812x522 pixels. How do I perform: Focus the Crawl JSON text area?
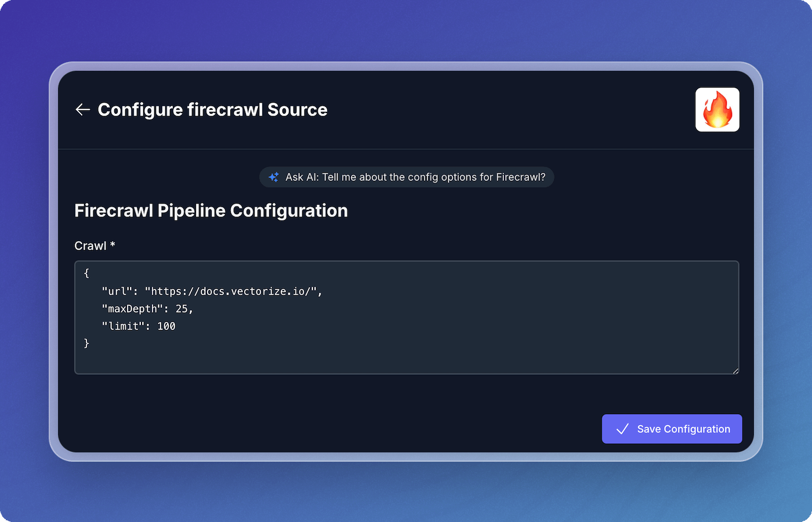(407, 317)
